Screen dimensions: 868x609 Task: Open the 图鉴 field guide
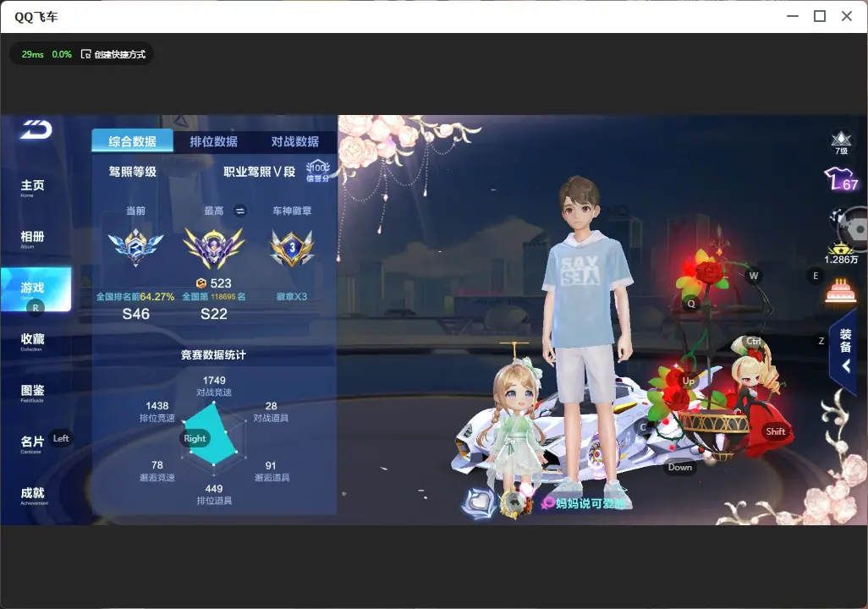pyautogui.click(x=33, y=392)
